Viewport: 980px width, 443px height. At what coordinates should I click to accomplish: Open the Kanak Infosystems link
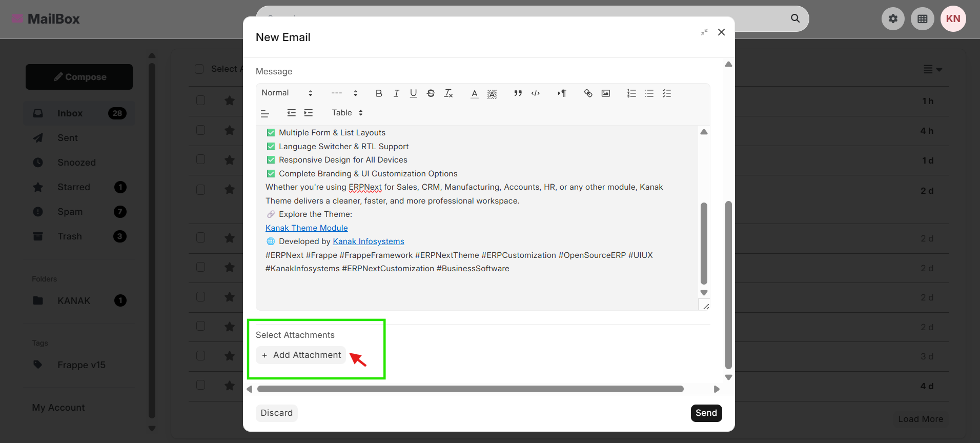click(x=369, y=241)
